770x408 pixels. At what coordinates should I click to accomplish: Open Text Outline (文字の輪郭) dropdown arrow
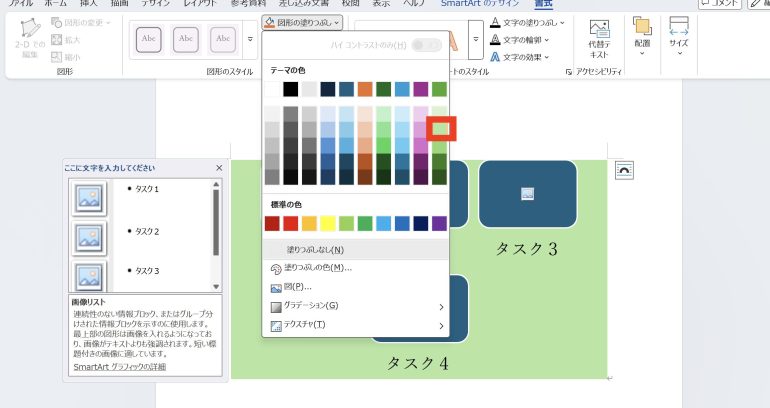tap(547, 40)
